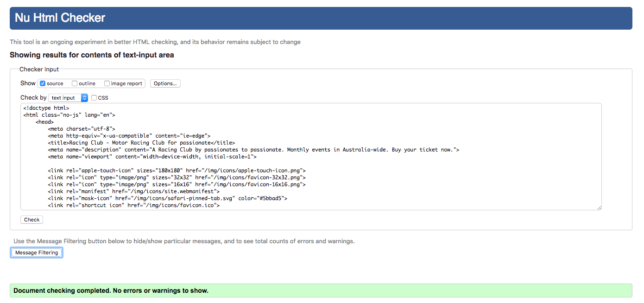This screenshot has width=644, height=303.
Task: Click the mask-icon link line in the textarea
Action: [x=167, y=198]
